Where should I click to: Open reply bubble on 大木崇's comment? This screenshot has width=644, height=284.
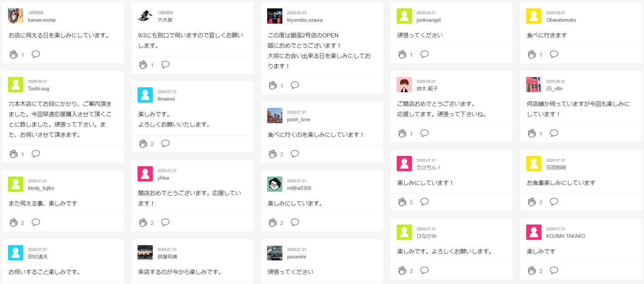(x=165, y=64)
